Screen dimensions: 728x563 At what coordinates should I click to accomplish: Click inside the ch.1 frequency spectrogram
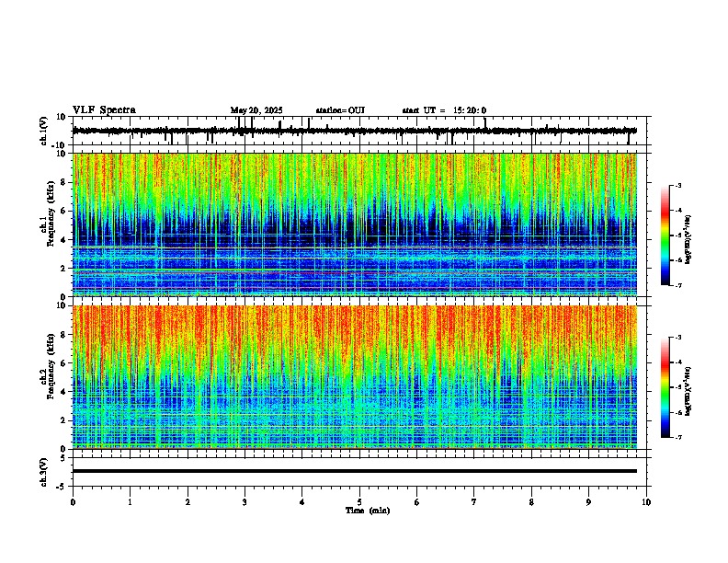click(355, 224)
